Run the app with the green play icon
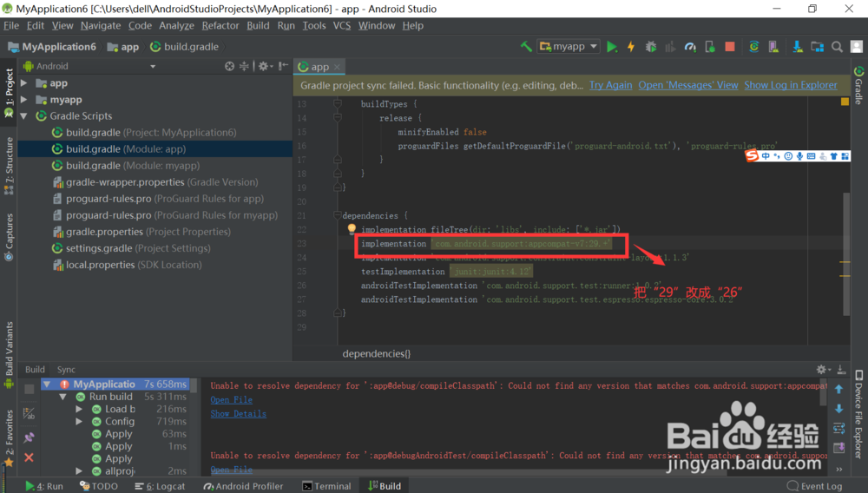This screenshot has height=493, width=868. point(612,47)
